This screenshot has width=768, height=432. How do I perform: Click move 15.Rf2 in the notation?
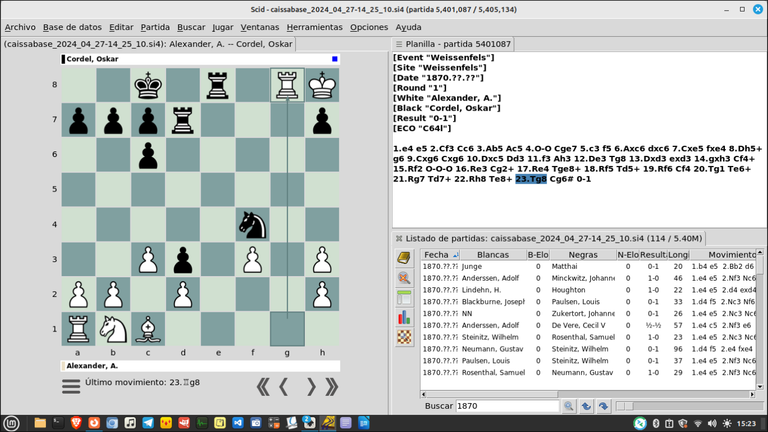(407, 169)
